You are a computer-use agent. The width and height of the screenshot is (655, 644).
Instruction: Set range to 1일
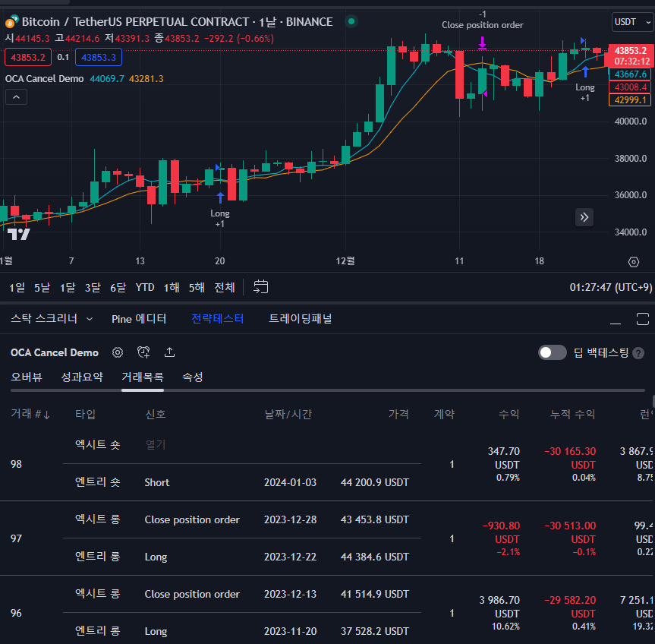coord(17,288)
